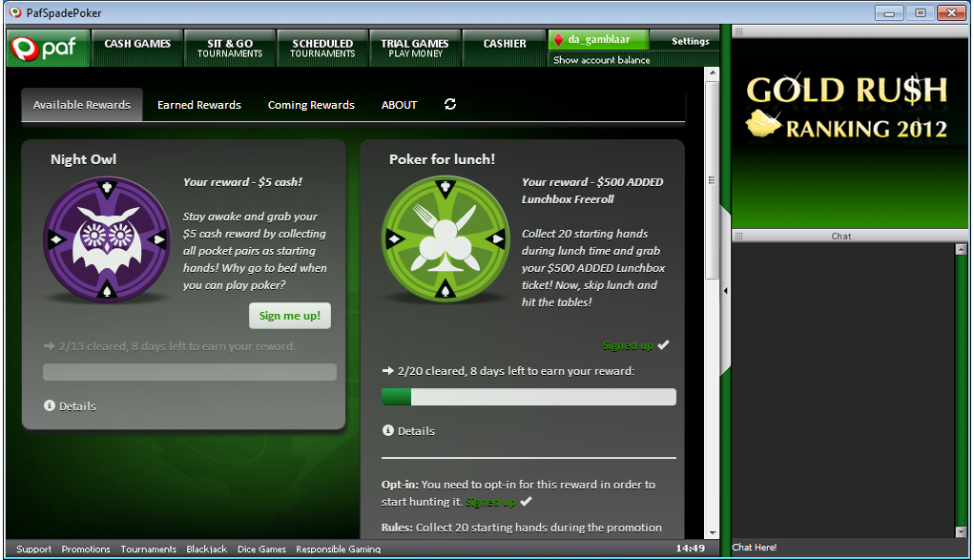
Task: Switch to the Coming Rewards tab
Action: click(311, 104)
